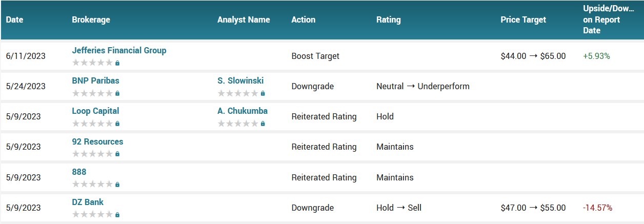Click lock icon under A. Chukumba rating
The image size is (644, 224).
[x=263, y=124]
